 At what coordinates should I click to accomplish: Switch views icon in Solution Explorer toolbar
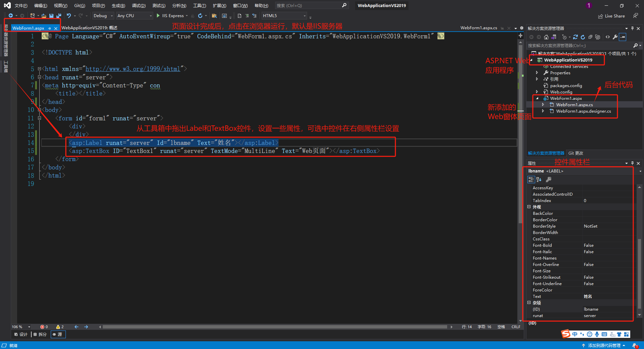point(554,37)
